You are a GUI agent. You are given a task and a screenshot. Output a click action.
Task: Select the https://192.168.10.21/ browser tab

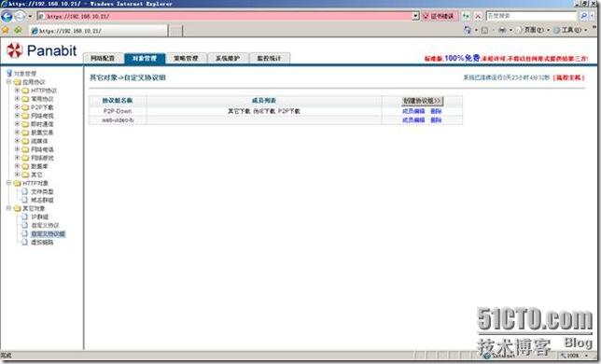pos(99,31)
